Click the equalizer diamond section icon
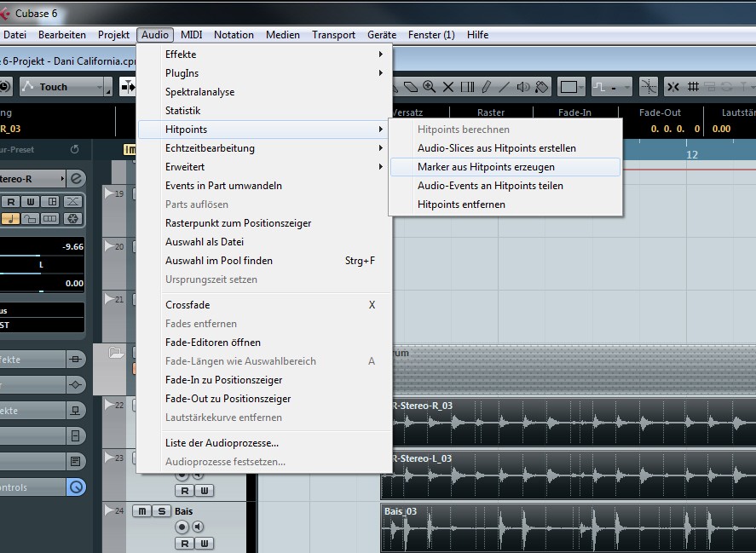 tap(76, 385)
